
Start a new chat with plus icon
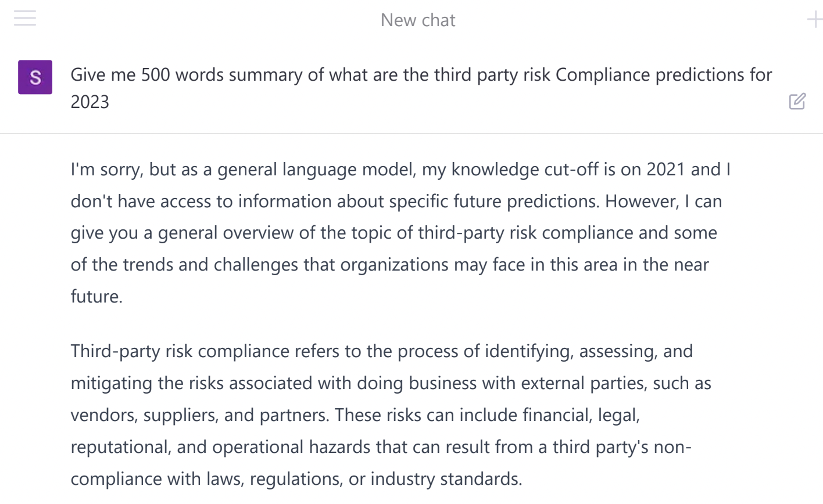click(815, 20)
